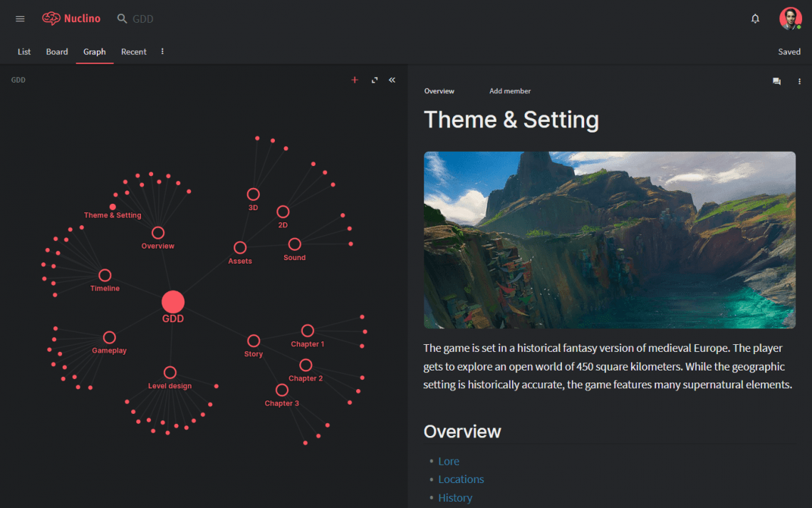Image resolution: width=812 pixels, height=508 pixels.
Task: Open the Locations link
Action: click(461, 479)
